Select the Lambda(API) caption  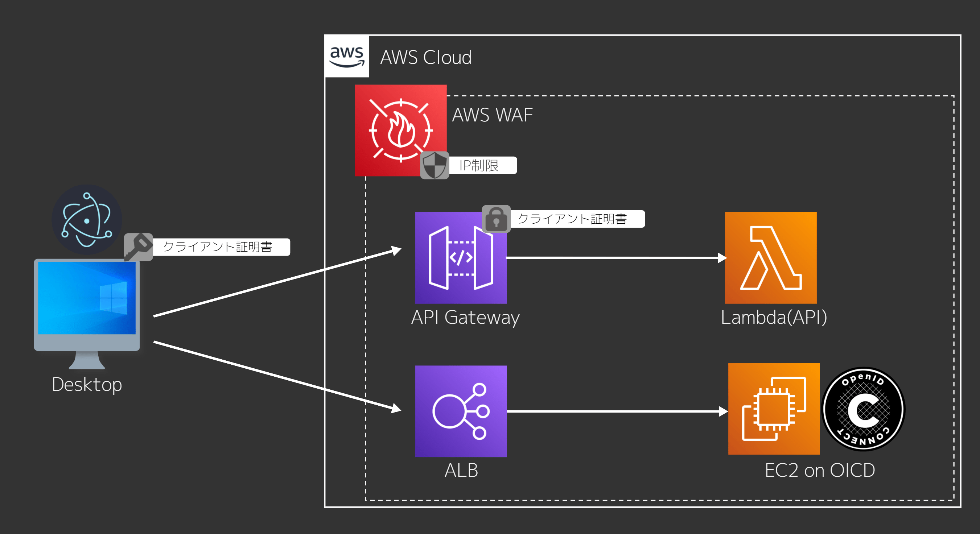(x=774, y=317)
